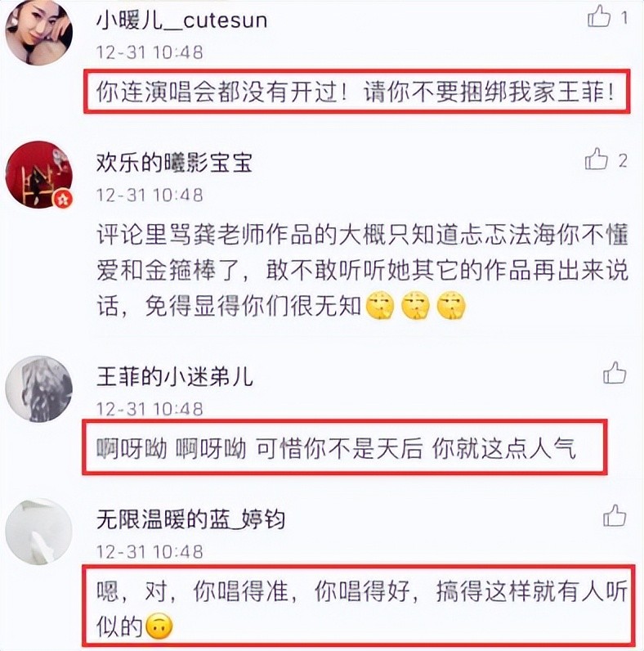
Task: Like the comment by 小暖儿_cutesun
Action: (599, 16)
